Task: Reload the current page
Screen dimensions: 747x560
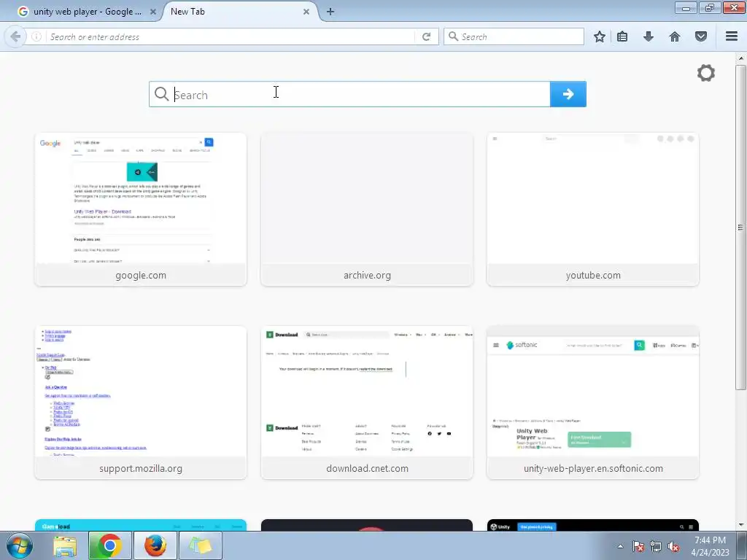Action: 426,36
